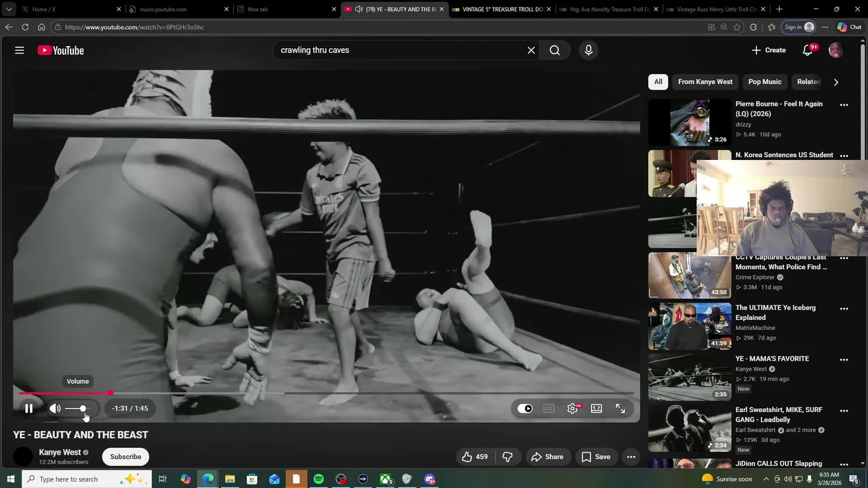
Task: Open options for ULTIMATE Ye Iceberg video
Action: point(844,308)
